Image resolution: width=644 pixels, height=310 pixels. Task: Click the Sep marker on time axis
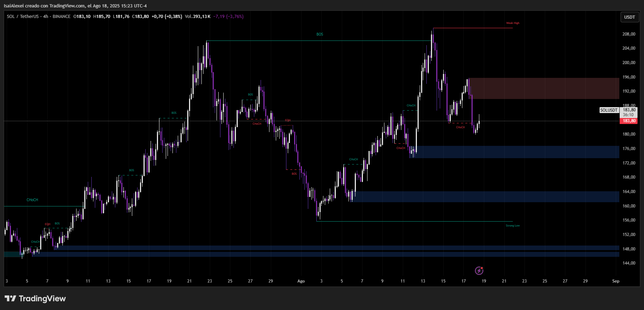point(615,281)
